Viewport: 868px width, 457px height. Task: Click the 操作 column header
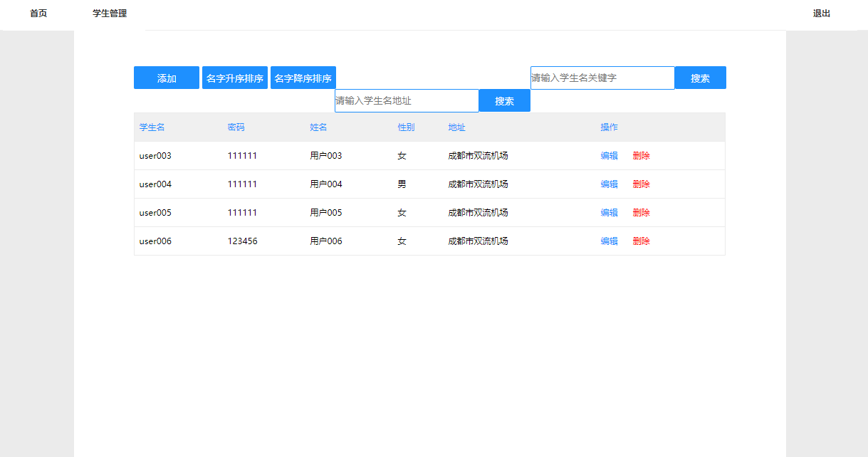(608, 127)
